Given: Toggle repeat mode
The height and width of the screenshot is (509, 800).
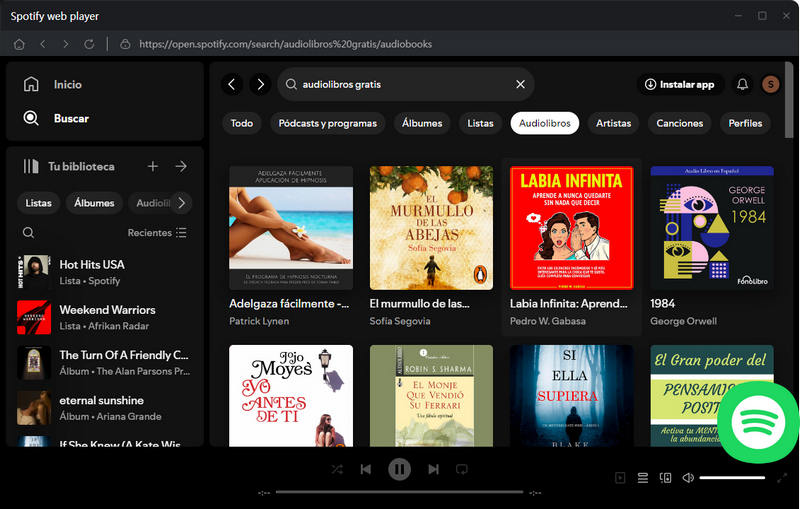Looking at the screenshot, I should click(x=462, y=469).
